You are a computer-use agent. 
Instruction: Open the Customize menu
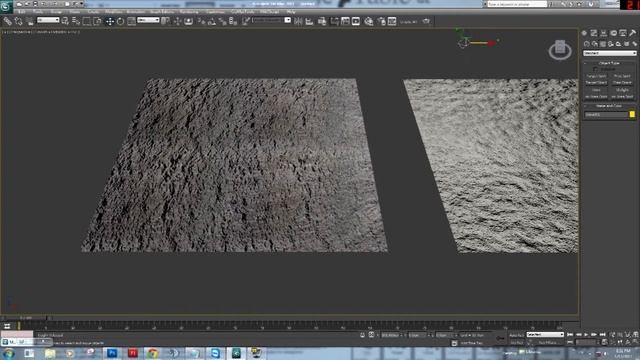[215, 11]
